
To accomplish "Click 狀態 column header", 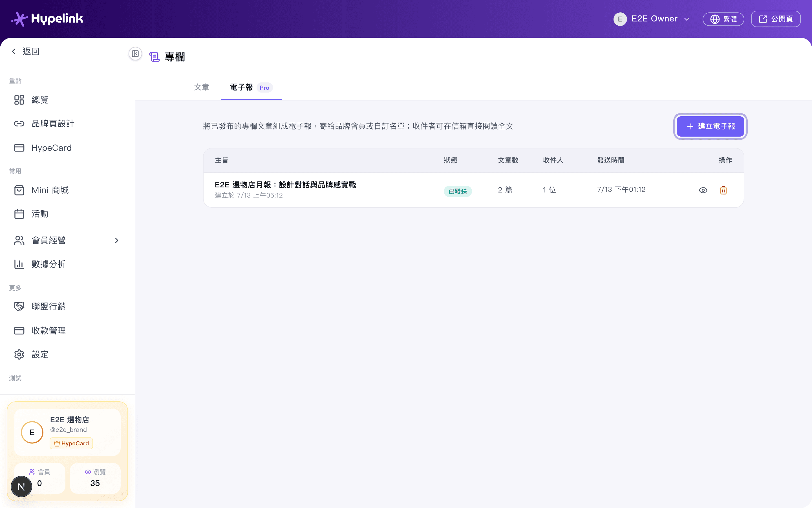I will (451, 160).
